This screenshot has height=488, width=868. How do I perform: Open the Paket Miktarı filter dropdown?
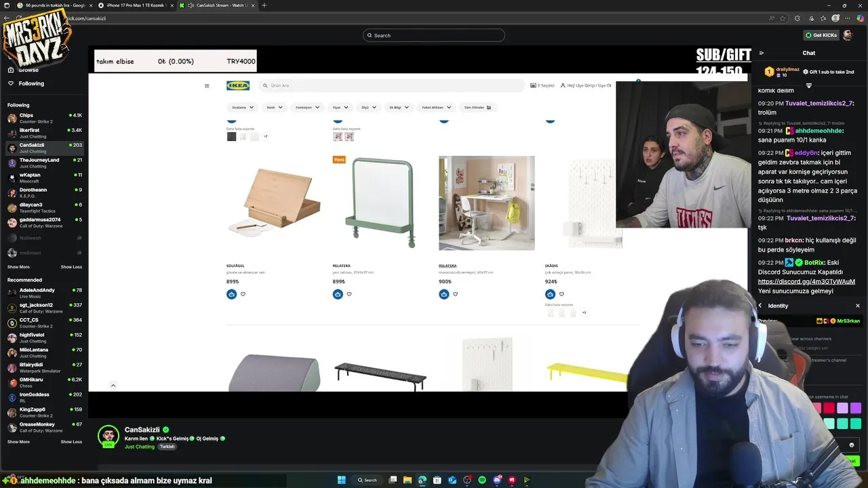(x=436, y=107)
